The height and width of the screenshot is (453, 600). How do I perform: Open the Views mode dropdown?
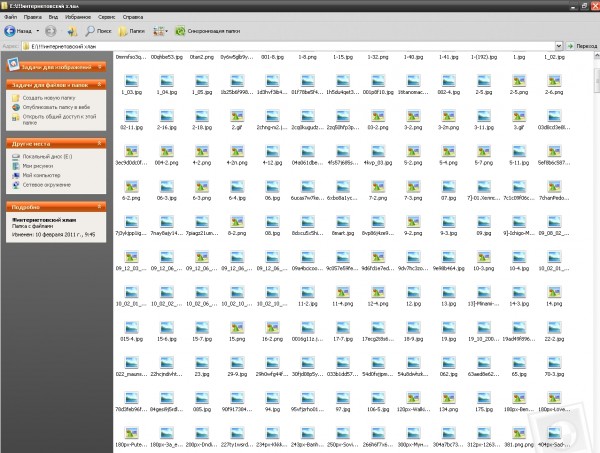coord(160,31)
